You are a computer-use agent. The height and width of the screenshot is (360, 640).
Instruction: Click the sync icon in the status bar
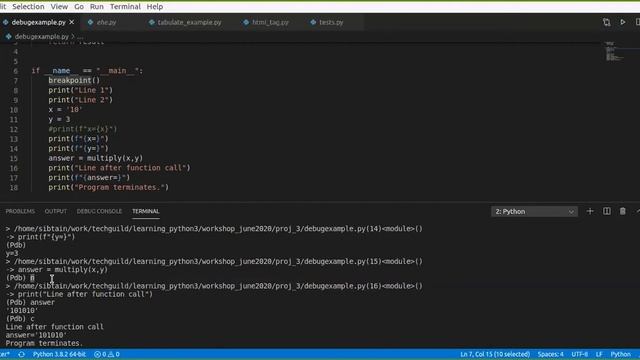(x=22, y=354)
